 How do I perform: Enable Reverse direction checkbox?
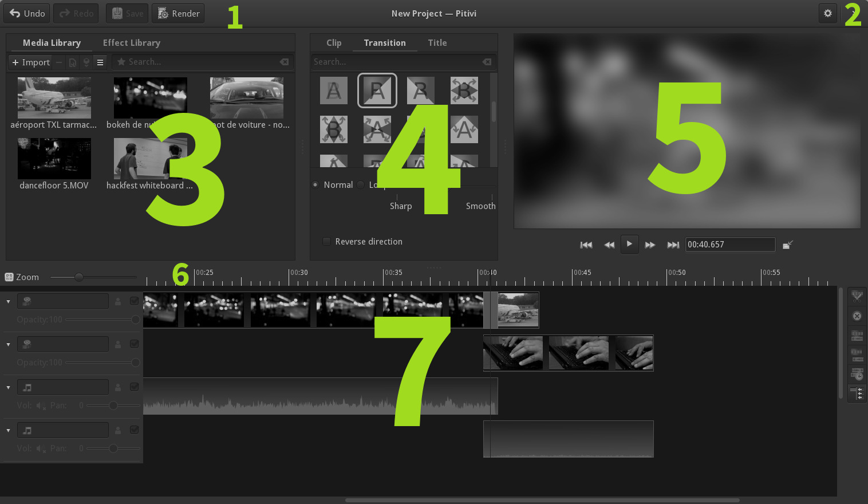326,242
